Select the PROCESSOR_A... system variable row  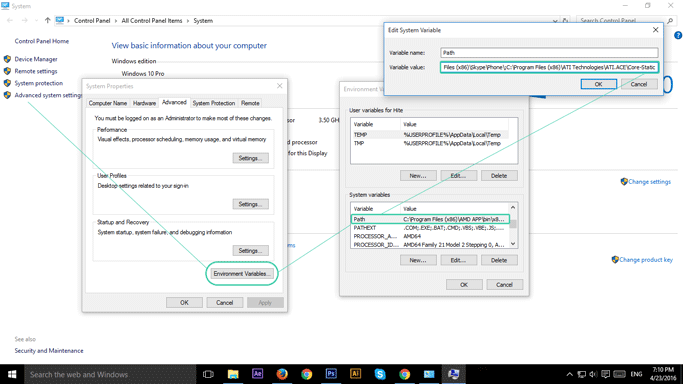pos(430,236)
